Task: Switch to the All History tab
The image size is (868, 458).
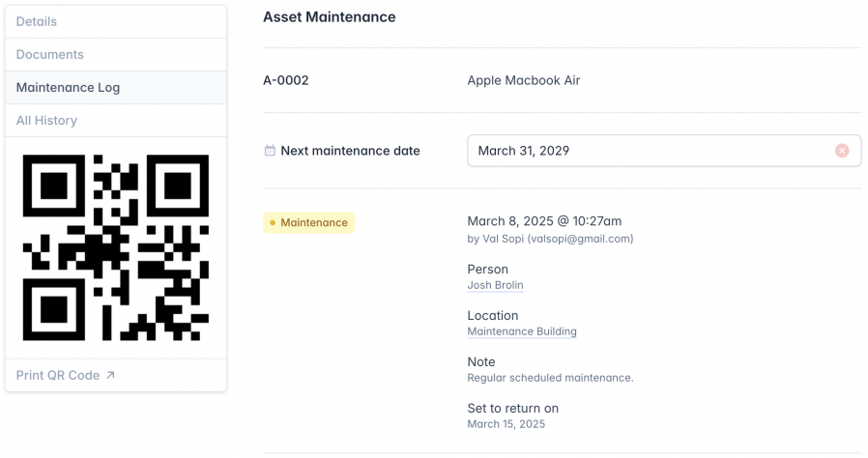Action: (x=116, y=120)
